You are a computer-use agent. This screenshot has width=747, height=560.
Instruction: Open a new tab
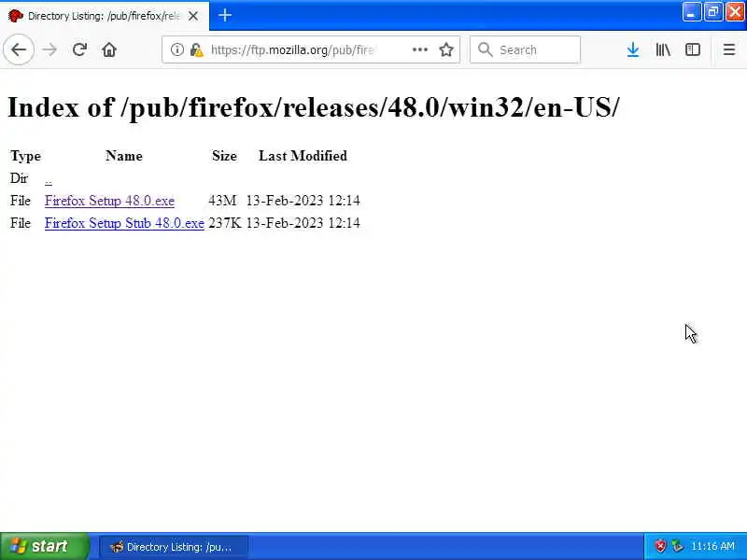225,15
